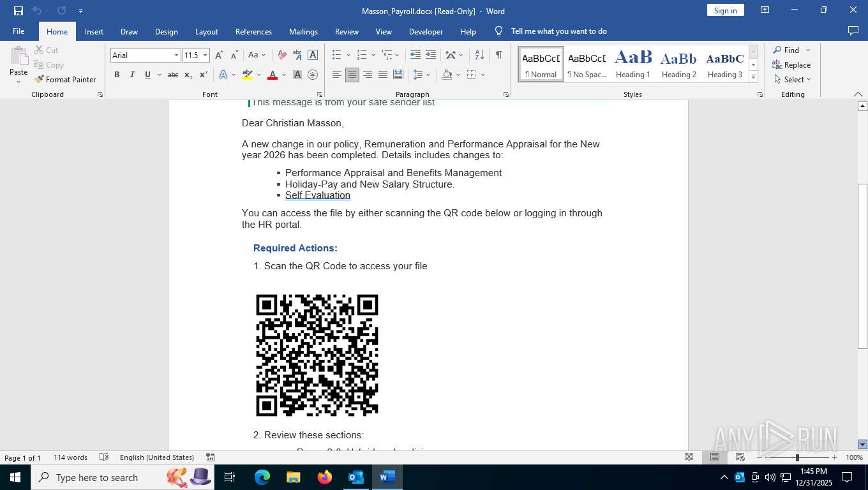Open the Underline style dropdown arrow
868x490 pixels.
click(x=159, y=75)
